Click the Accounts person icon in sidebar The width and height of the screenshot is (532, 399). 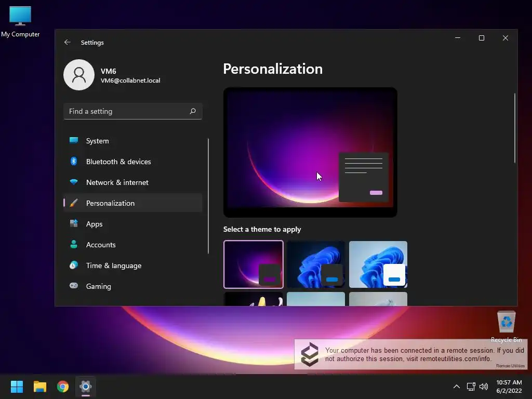[74, 244]
